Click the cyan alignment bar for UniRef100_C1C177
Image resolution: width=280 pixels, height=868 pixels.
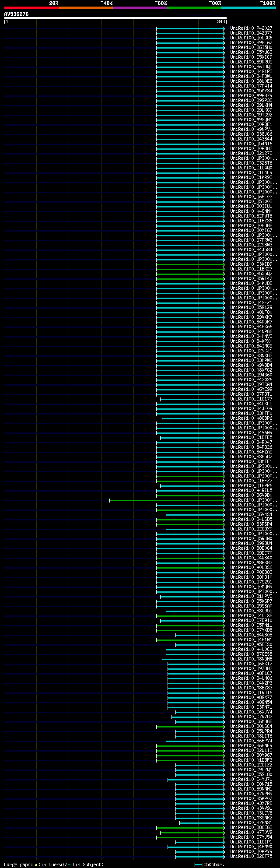click(192, 399)
